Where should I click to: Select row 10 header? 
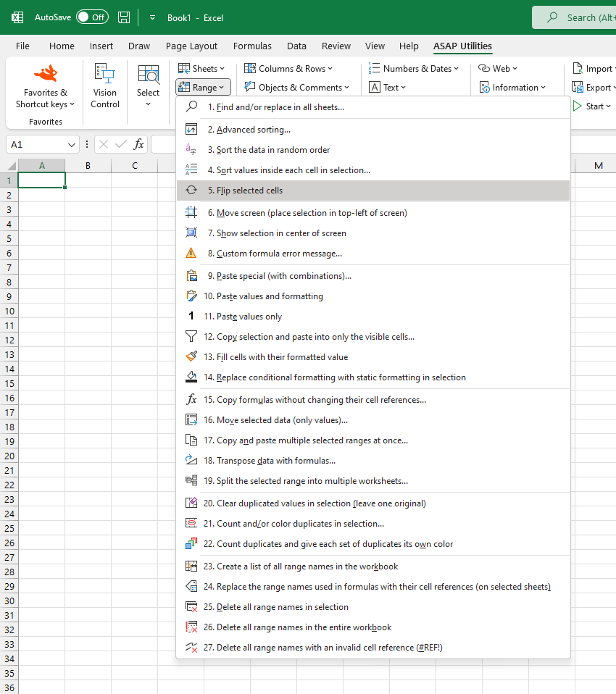(9, 311)
